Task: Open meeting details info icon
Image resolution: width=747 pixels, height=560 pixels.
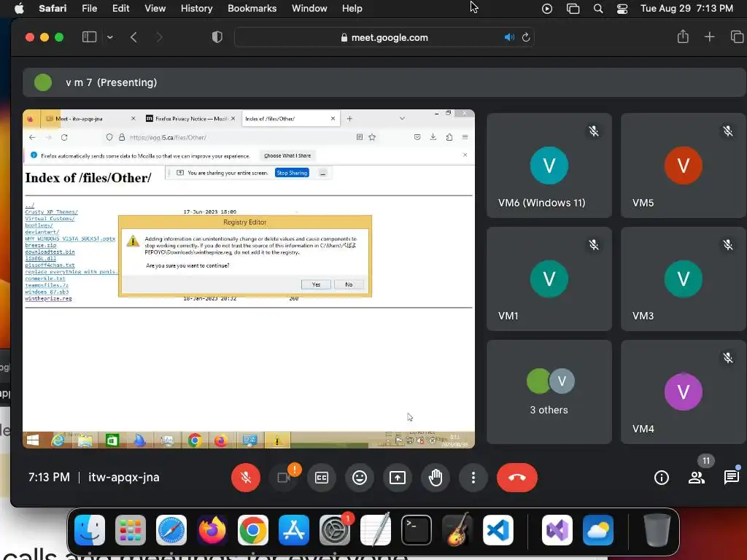Action: click(x=661, y=477)
